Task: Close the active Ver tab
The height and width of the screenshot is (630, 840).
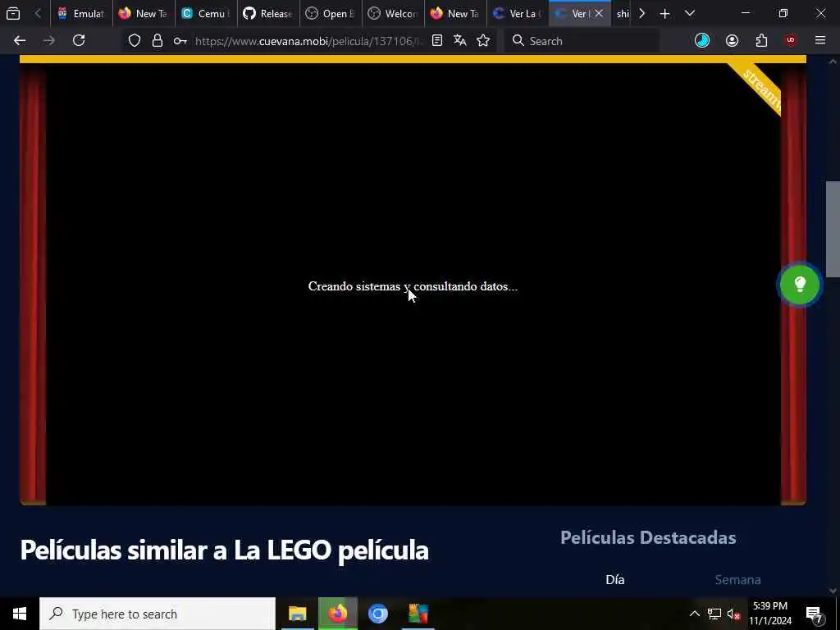Action: 599,13
